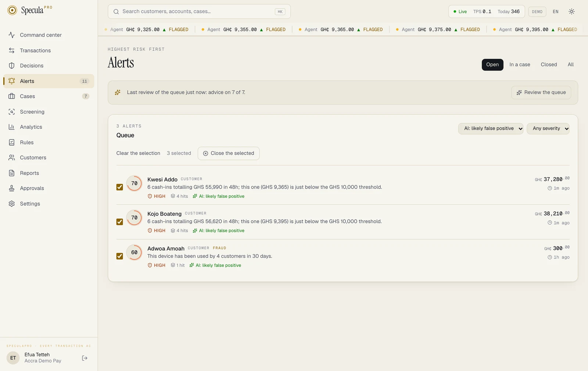Switch to the All alerts tab
588x371 pixels.
pos(570,65)
